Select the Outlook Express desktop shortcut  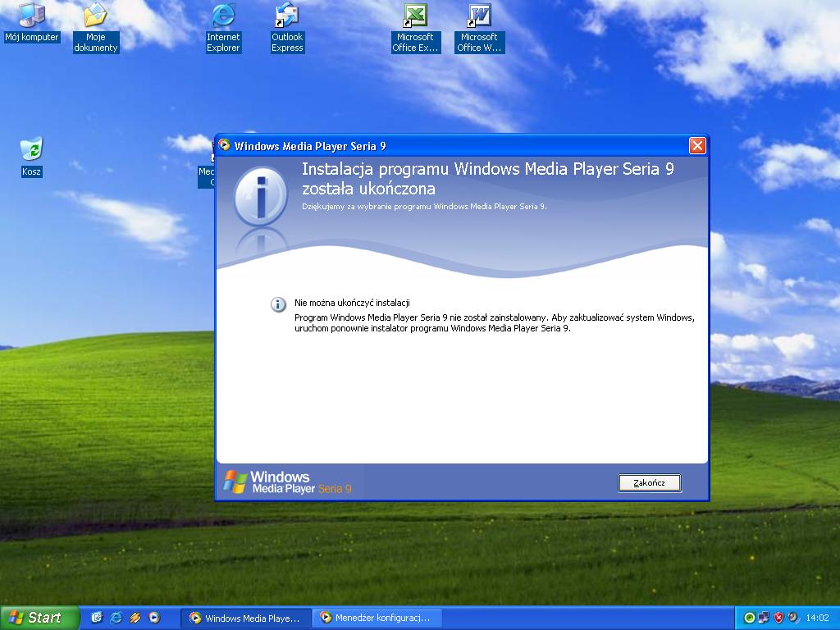click(287, 28)
